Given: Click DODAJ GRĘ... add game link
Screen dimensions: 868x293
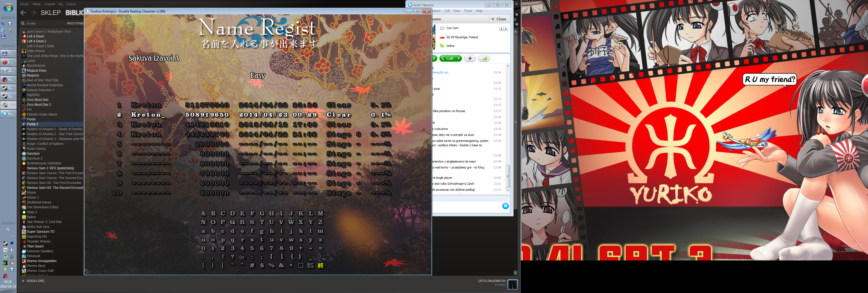Looking at the screenshot, I should (37, 281).
